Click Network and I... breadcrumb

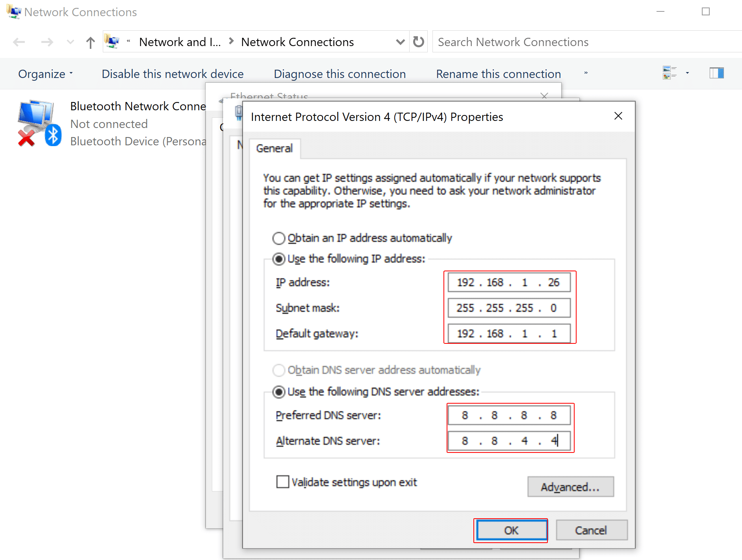[180, 42]
